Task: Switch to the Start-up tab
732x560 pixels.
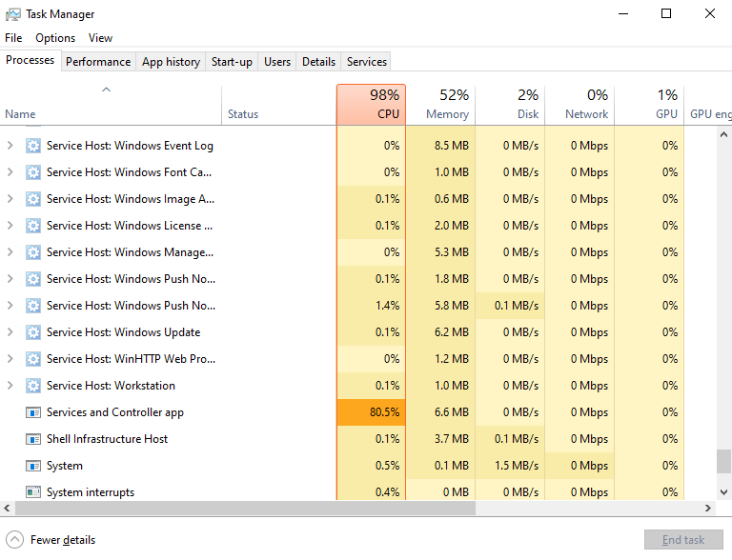Action: [x=232, y=62]
